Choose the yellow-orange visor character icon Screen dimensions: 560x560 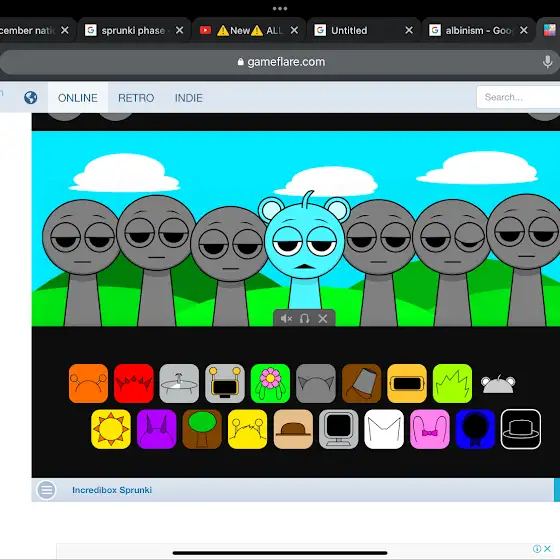407,383
